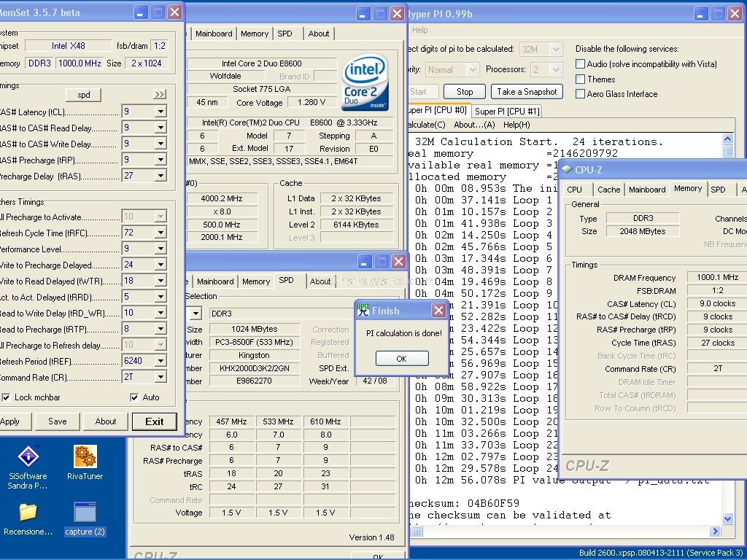Tick the Themes checkbox in Hyper PI
Screen dimensions: 747x560
click(580, 79)
